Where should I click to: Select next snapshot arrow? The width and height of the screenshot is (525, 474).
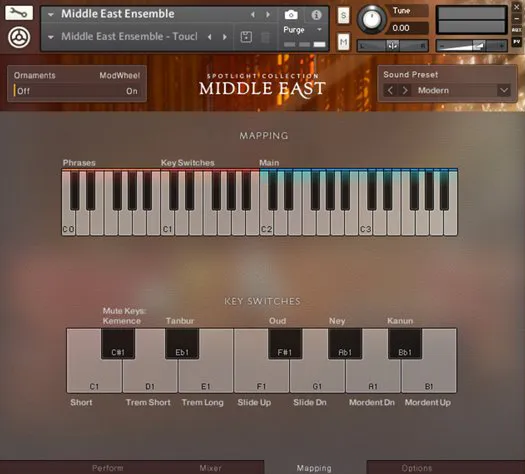tap(225, 37)
